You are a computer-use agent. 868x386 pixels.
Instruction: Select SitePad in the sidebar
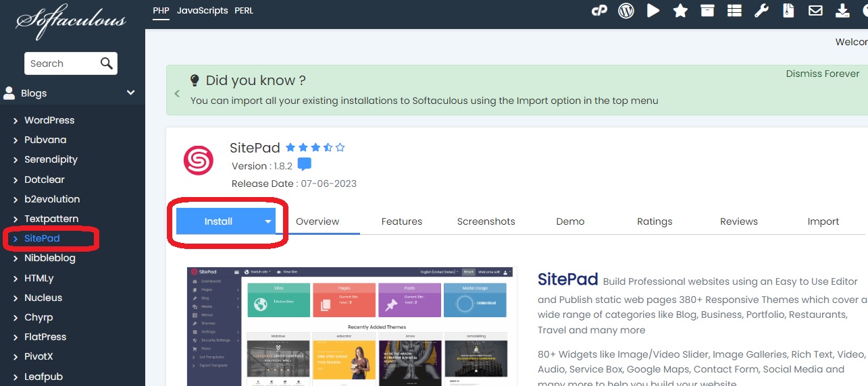point(42,238)
